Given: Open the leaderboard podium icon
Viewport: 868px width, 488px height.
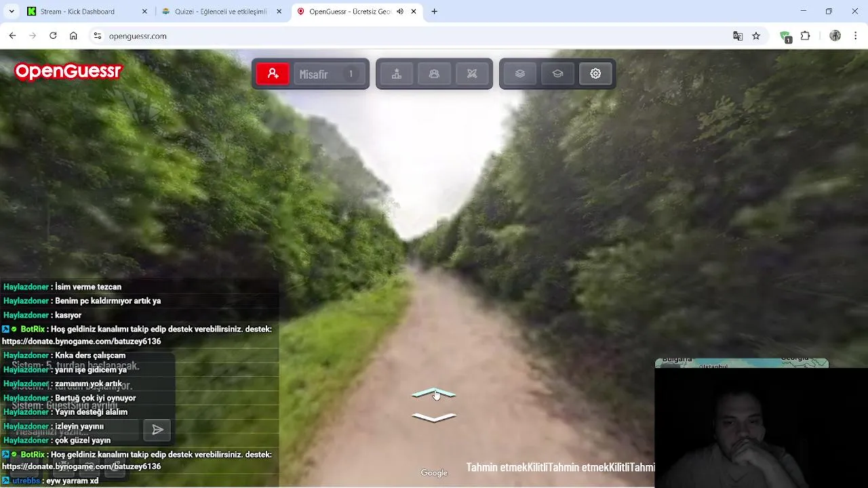Looking at the screenshot, I should pos(397,74).
